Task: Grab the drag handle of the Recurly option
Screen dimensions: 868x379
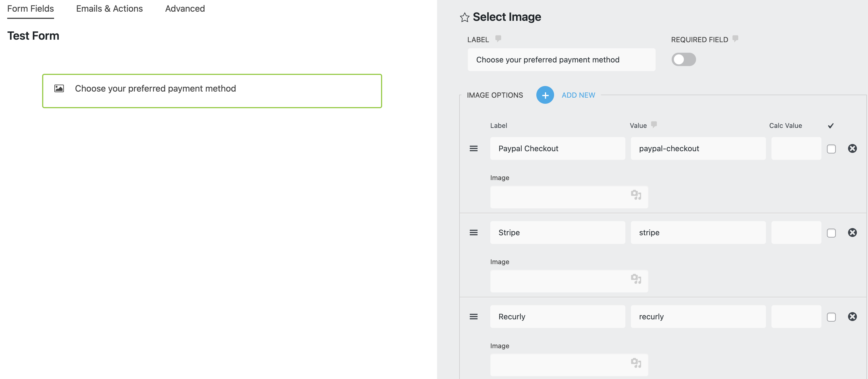Action: (474, 317)
